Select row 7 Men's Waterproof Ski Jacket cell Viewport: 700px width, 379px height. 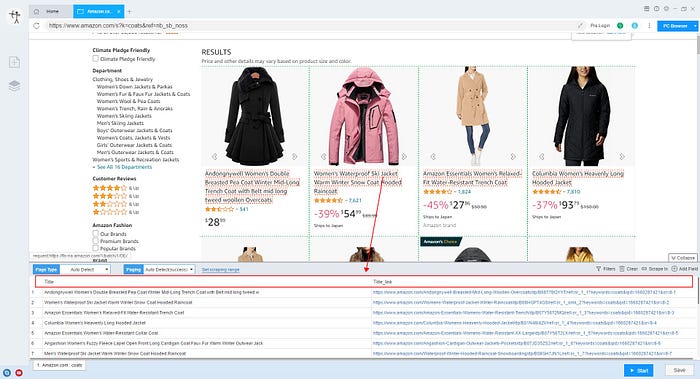tap(207, 354)
